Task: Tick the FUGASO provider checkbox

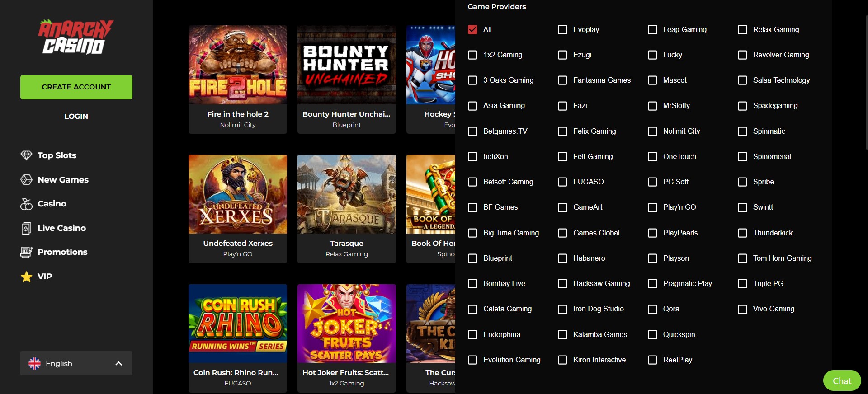Action: coord(563,182)
